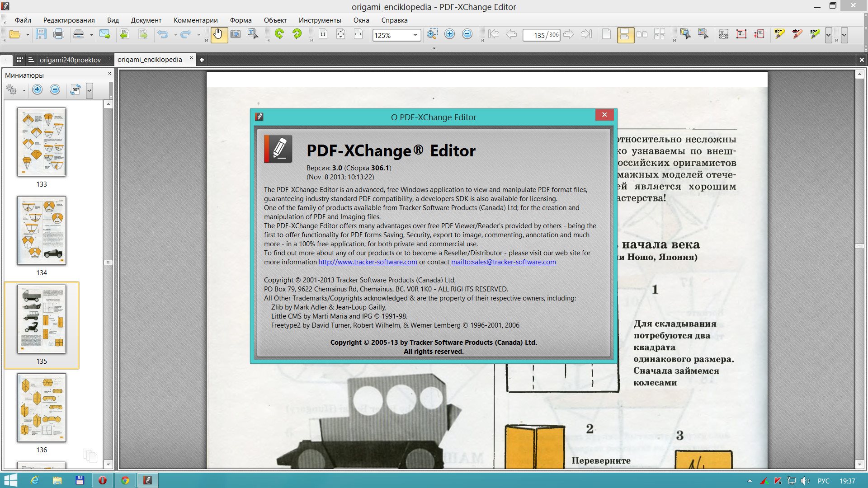
Task: Click the Redo arrow icon
Action: [x=185, y=35]
